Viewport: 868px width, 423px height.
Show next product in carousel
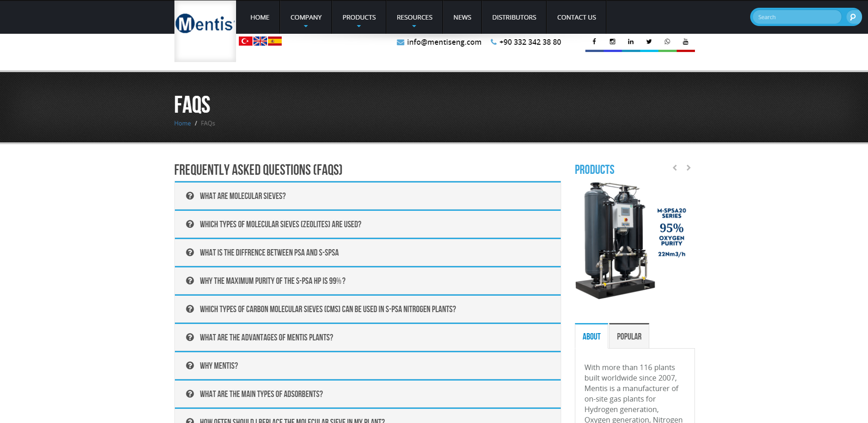(x=689, y=168)
